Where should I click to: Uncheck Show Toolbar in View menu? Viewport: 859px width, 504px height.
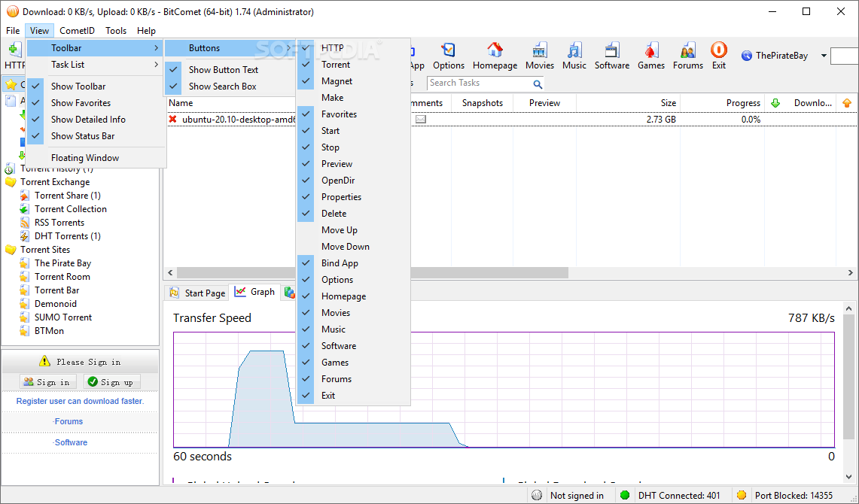[x=97, y=87]
